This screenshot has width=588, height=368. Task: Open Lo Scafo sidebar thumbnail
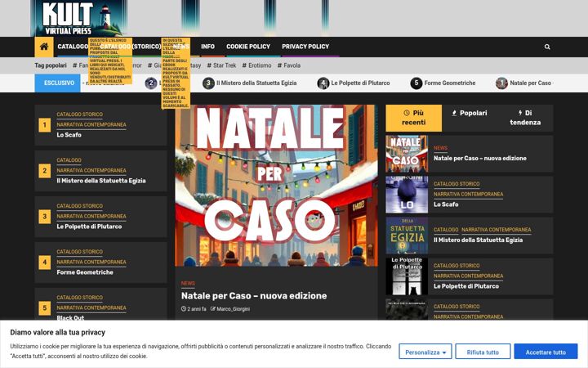point(407,195)
